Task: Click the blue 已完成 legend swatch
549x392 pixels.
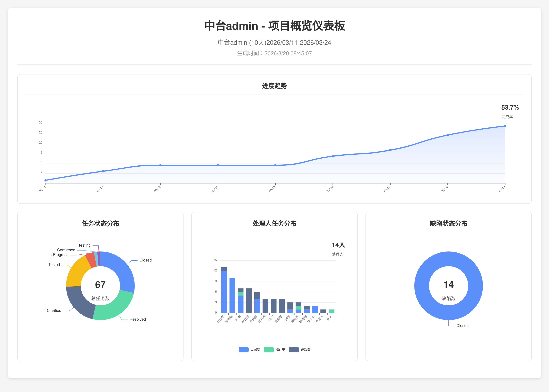Action: (x=243, y=349)
